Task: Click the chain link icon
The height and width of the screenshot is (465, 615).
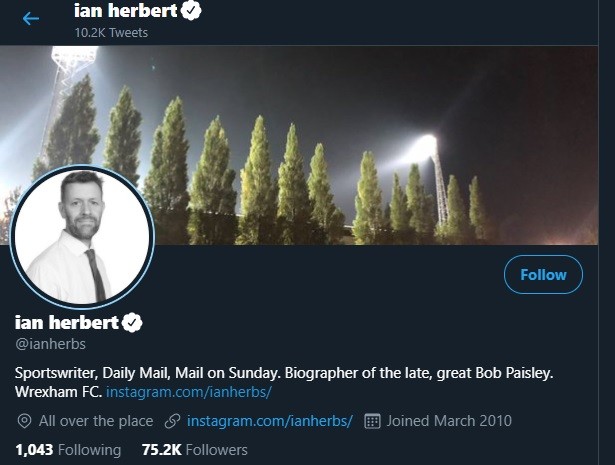Action: click(172, 421)
